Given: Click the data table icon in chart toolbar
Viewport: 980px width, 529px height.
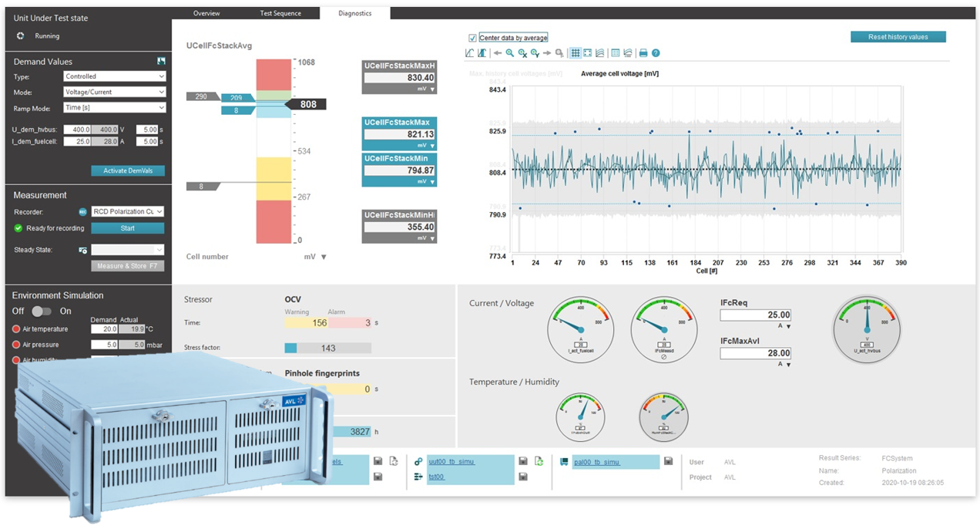Looking at the screenshot, I should click(615, 53).
